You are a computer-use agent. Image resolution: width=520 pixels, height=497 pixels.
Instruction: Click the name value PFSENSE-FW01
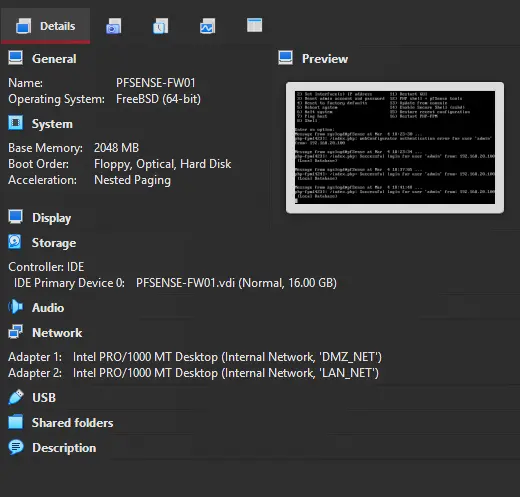pos(156,83)
